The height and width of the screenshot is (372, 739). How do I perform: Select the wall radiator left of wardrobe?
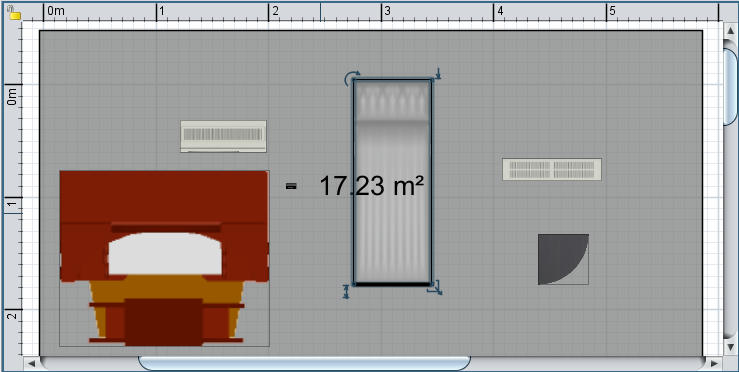pos(223,136)
